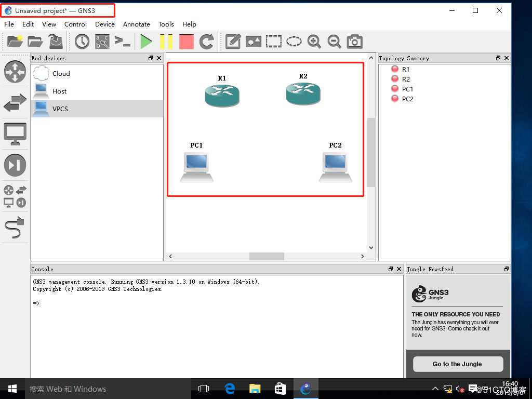532x399 pixels.
Task: Click the Save project toolbar icon
Action: point(56,42)
